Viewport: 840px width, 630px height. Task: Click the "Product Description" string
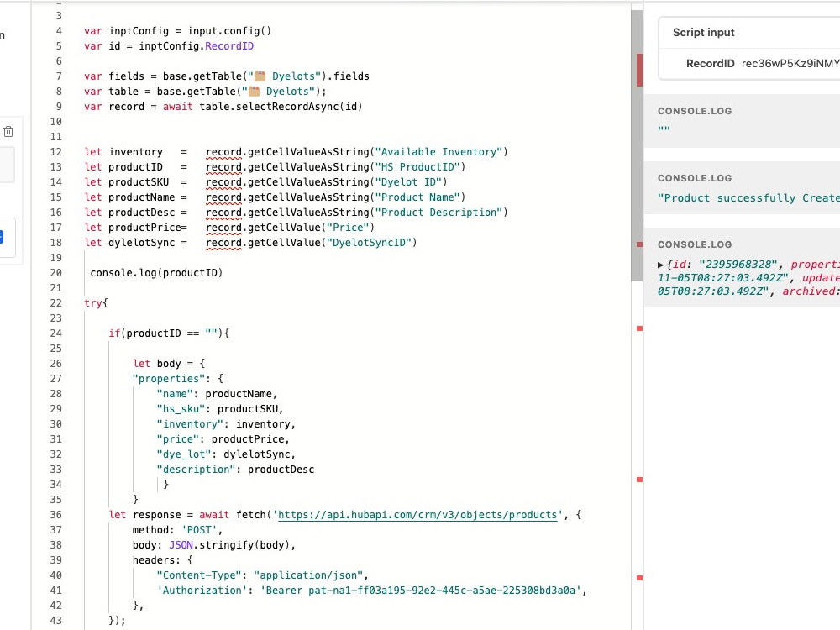[x=438, y=213]
